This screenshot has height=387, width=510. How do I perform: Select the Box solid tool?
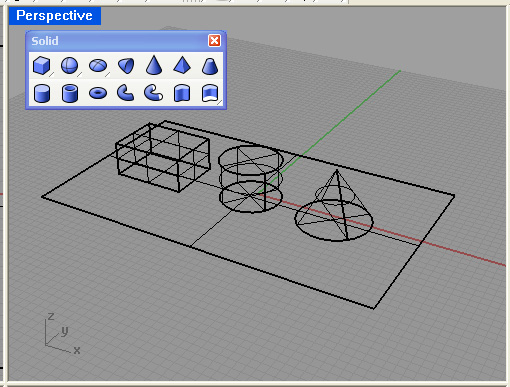tap(42, 65)
